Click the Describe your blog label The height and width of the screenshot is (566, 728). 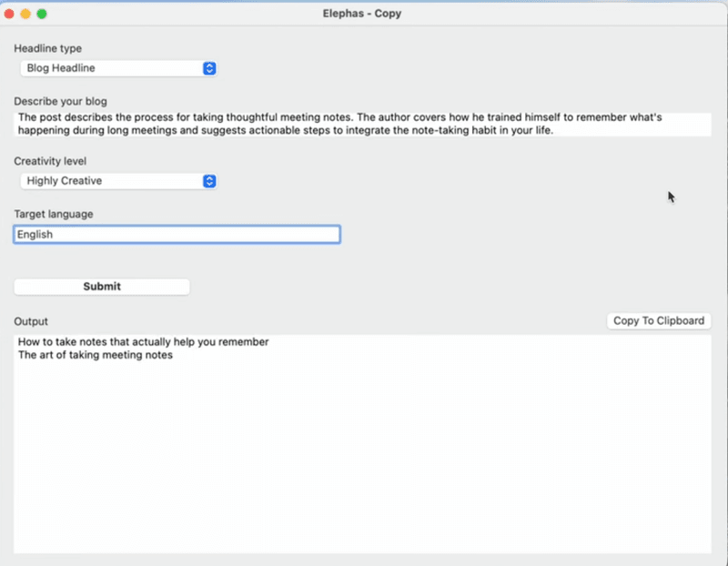60,101
